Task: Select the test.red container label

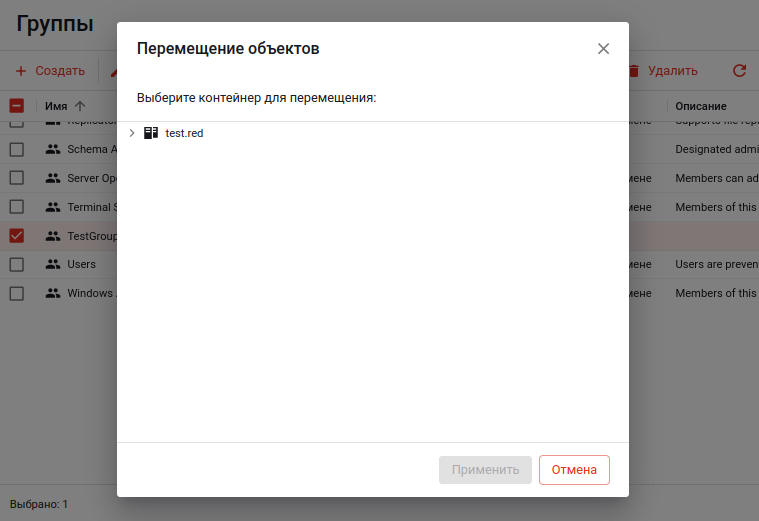Action: click(184, 133)
